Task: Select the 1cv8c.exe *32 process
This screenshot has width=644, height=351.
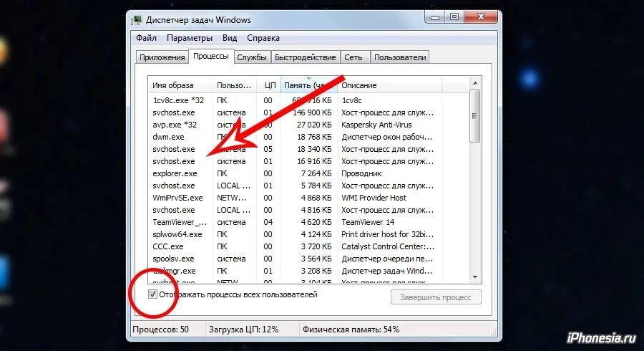Action: coord(178,100)
